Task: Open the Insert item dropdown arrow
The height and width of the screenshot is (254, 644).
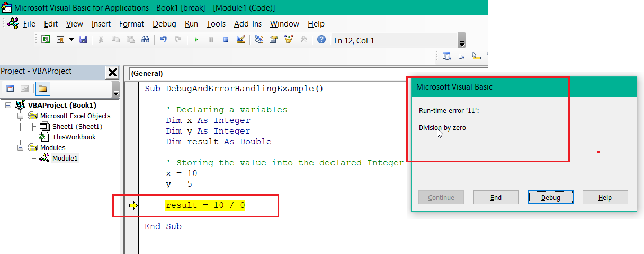Action: point(71,40)
